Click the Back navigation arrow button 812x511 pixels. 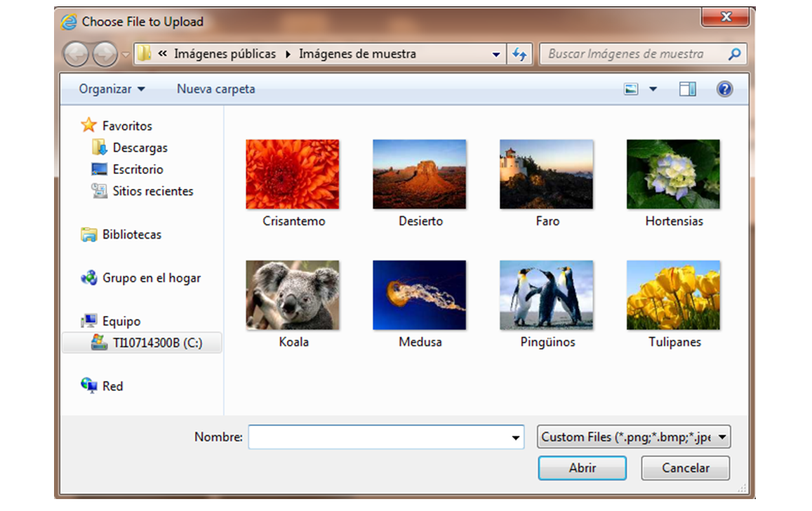pos(76,54)
